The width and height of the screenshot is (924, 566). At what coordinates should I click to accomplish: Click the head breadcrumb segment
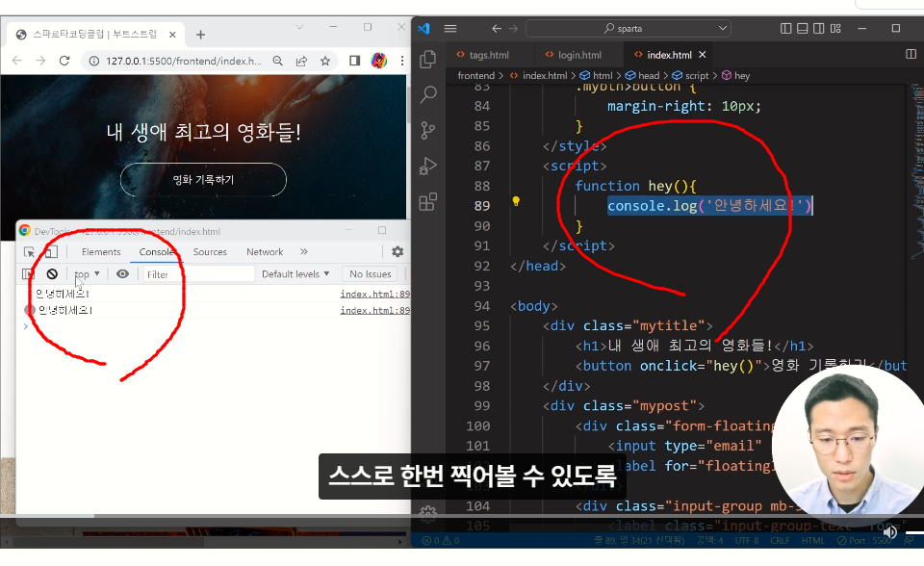pyautogui.click(x=643, y=75)
